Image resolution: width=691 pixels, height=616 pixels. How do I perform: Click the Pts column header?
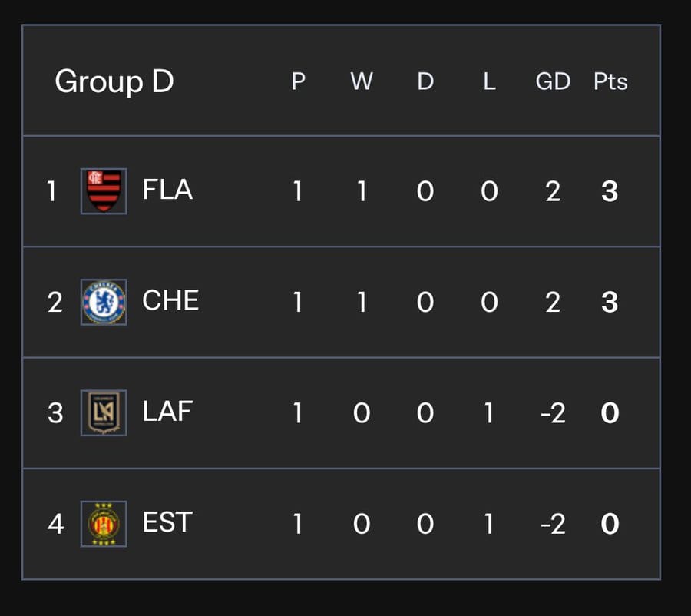pos(610,81)
